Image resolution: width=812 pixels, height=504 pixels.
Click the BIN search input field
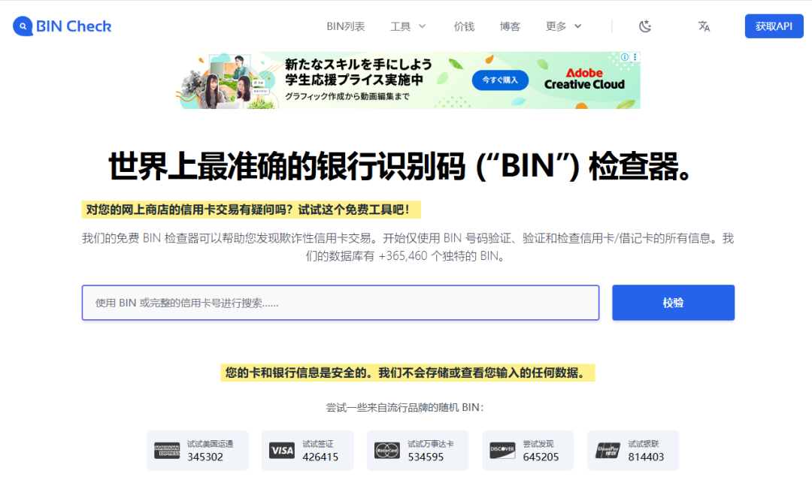point(340,303)
